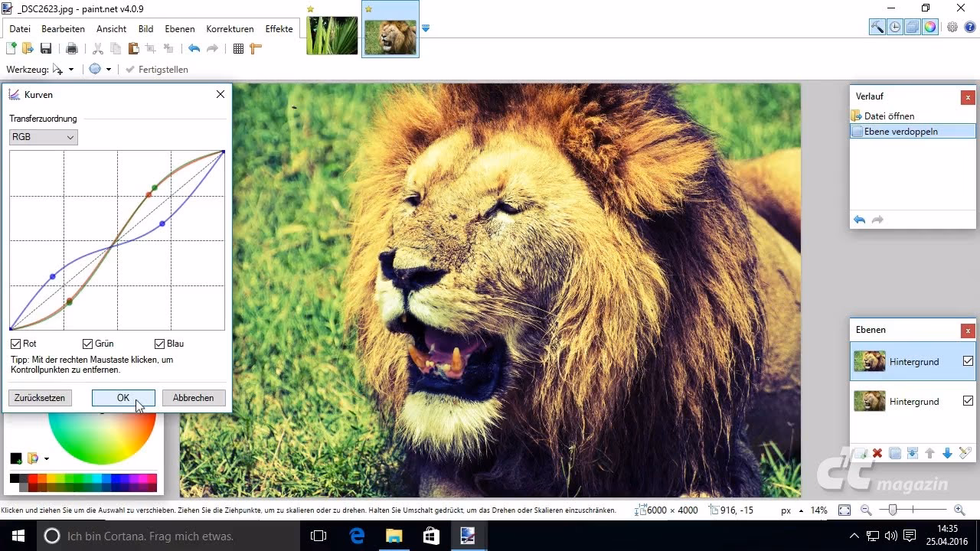Add a new layer in the Ebenen panel
This screenshot has height=551, width=980.
[x=858, y=453]
